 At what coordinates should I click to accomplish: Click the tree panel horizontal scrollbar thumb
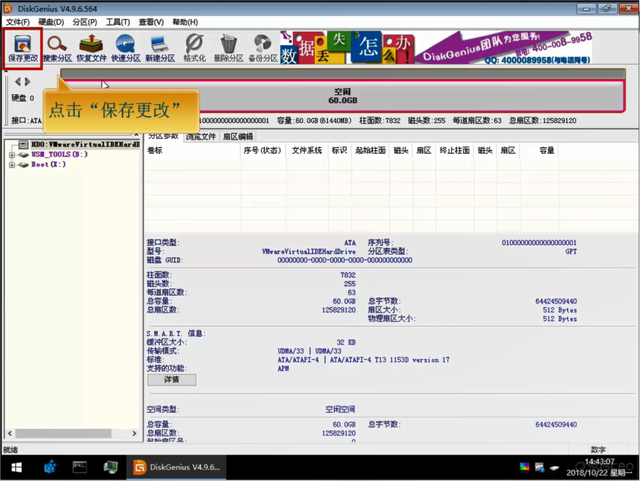click(x=63, y=433)
